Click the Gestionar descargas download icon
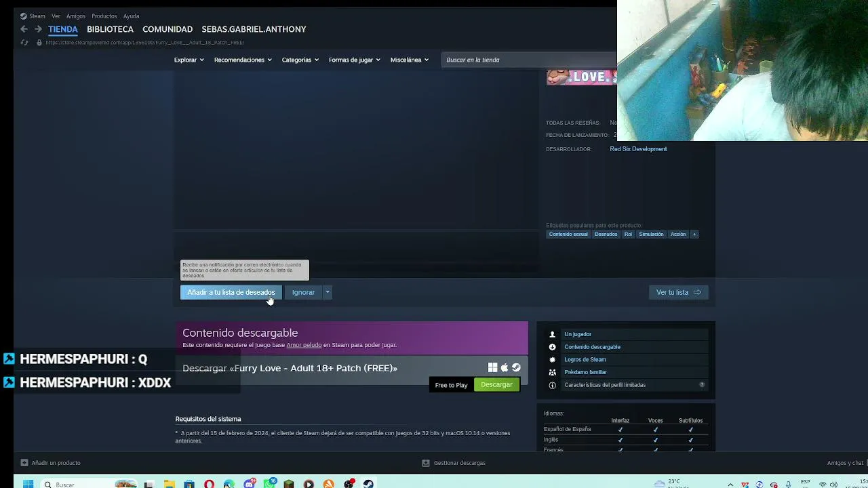 coord(426,463)
